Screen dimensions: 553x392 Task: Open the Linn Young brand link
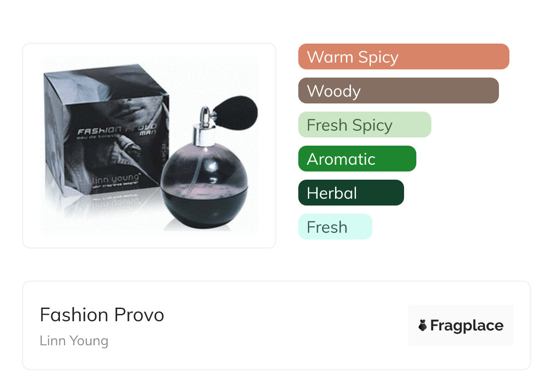click(74, 340)
